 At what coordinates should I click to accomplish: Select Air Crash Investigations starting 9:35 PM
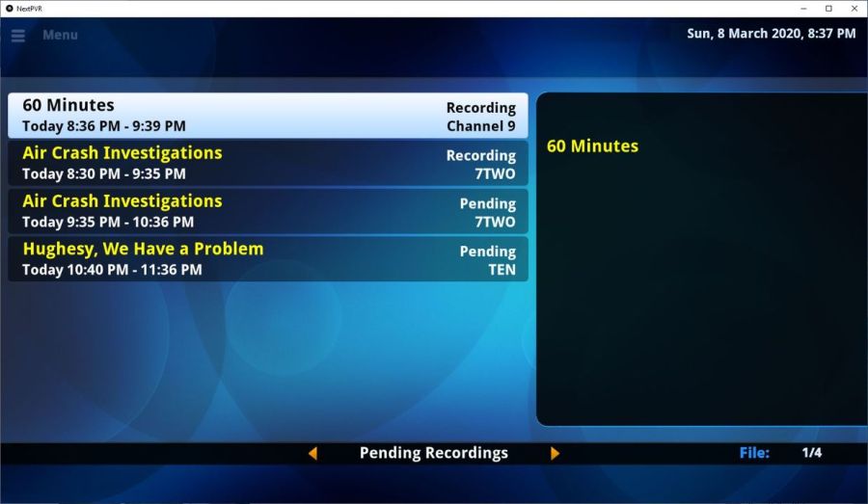(267, 211)
